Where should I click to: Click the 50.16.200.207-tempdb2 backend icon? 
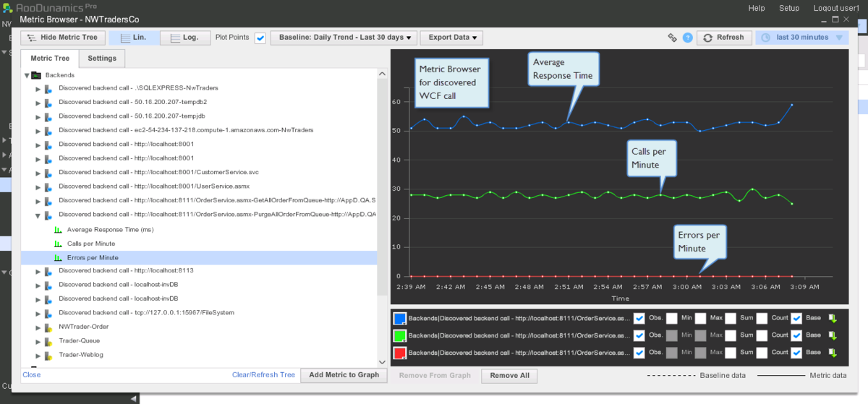47,103
